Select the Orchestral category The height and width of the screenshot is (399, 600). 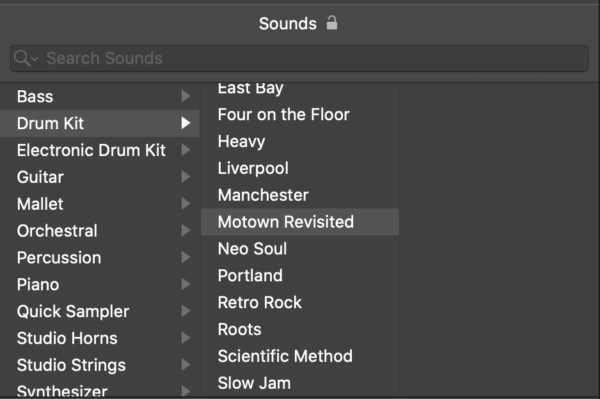99,231
